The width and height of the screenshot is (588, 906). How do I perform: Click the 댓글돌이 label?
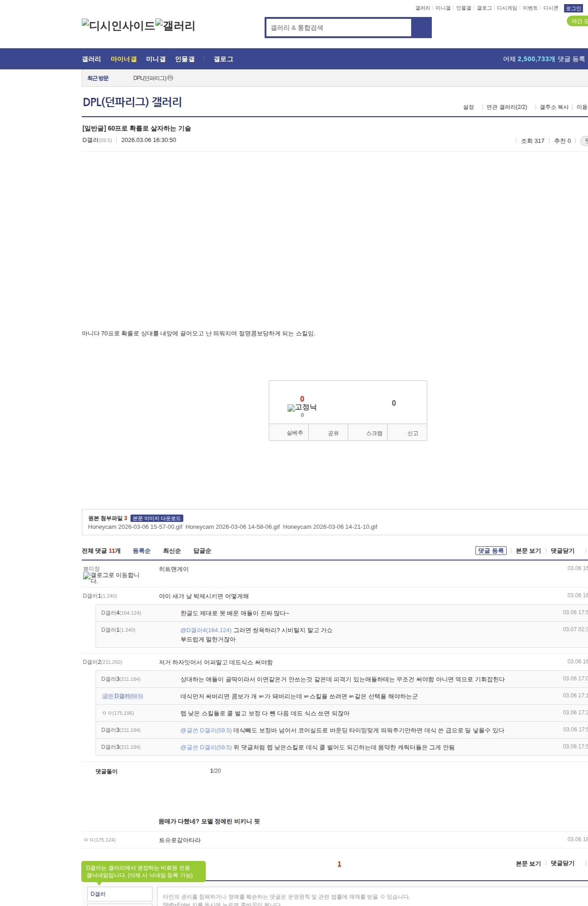coord(107,771)
